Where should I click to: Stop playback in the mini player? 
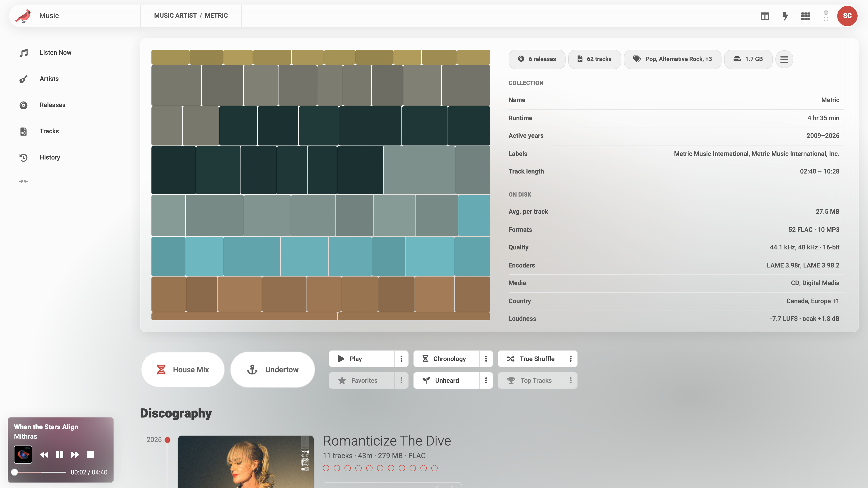pos(90,455)
